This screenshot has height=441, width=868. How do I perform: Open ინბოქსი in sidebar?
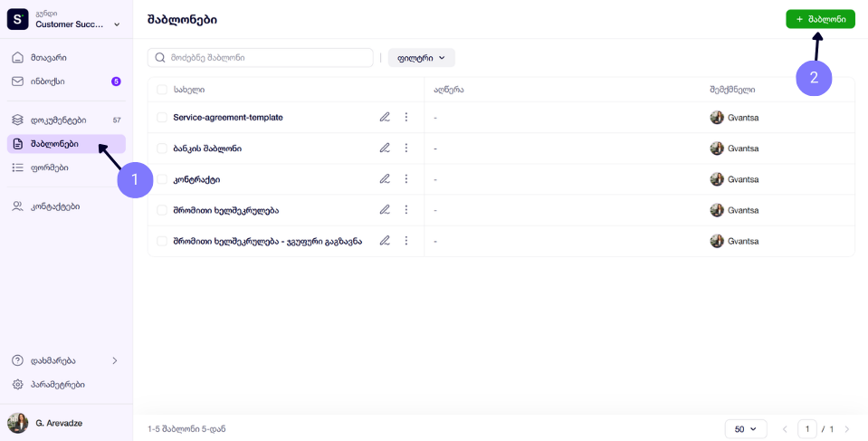click(66, 81)
